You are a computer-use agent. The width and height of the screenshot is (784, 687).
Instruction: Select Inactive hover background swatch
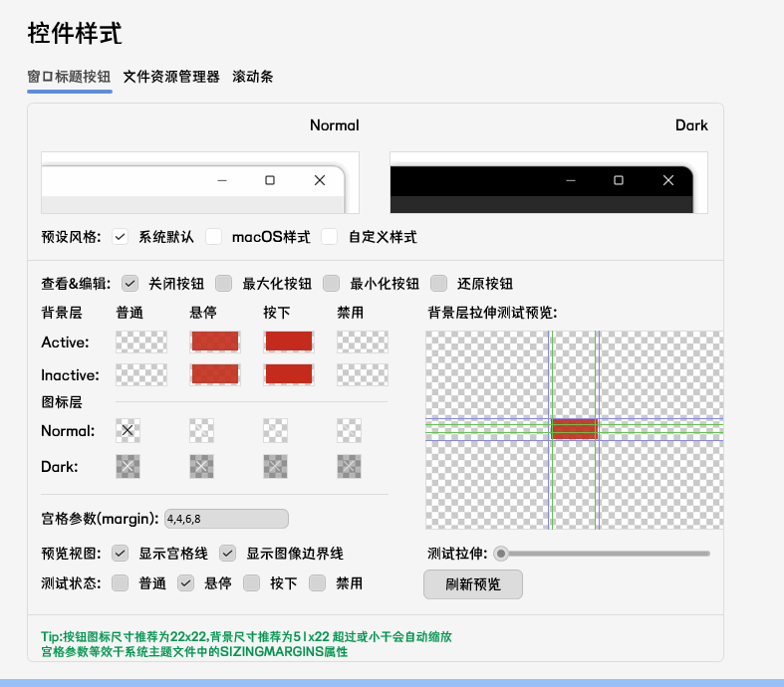pos(215,374)
